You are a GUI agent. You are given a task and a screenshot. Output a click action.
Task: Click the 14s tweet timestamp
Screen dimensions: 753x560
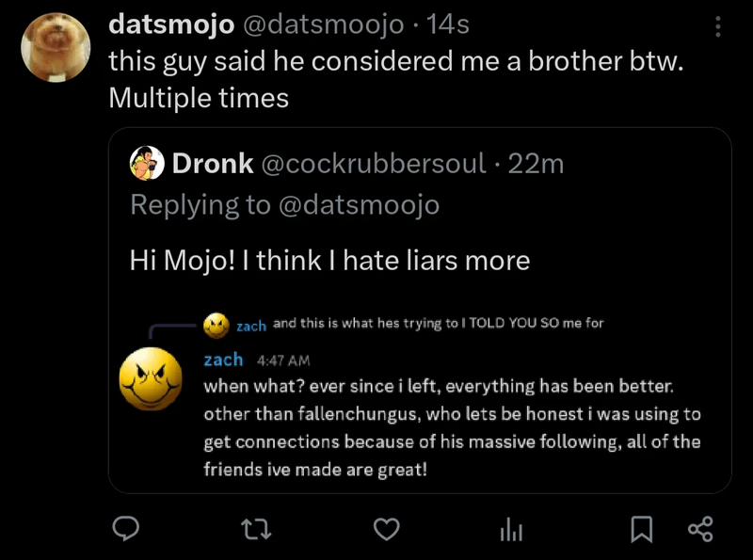pyautogui.click(x=448, y=25)
